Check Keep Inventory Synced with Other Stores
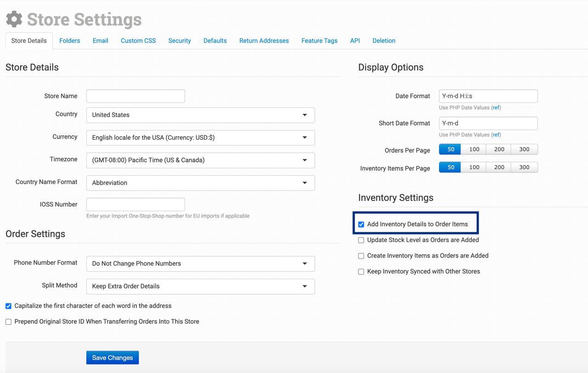 (x=361, y=272)
